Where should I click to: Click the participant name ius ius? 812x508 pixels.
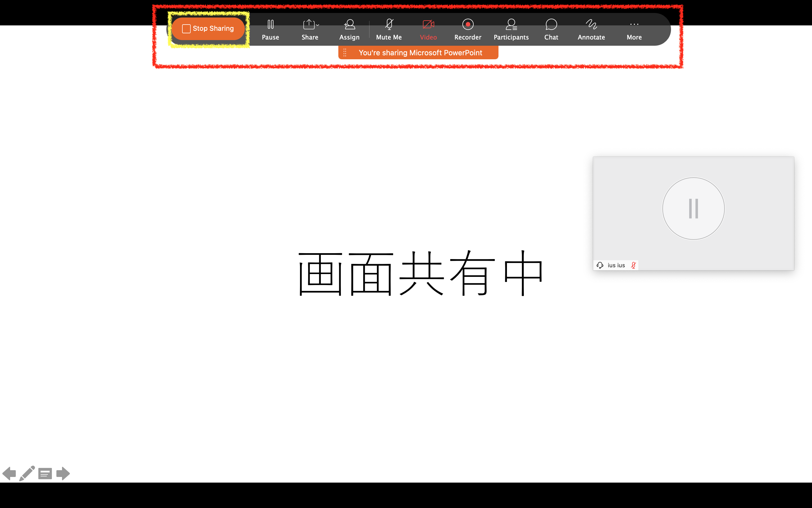pyautogui.click(x=616, y=265)
